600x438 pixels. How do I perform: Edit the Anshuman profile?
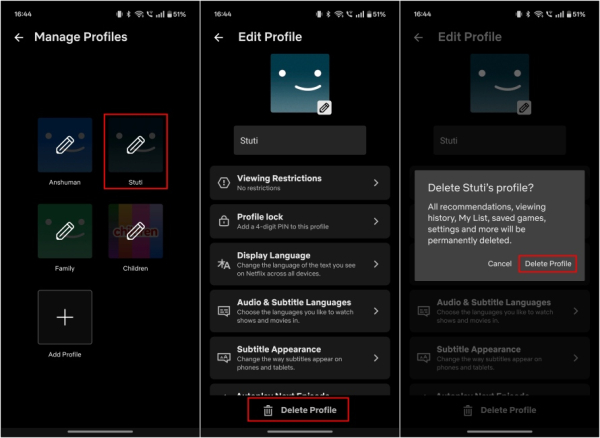pos(65,145)
